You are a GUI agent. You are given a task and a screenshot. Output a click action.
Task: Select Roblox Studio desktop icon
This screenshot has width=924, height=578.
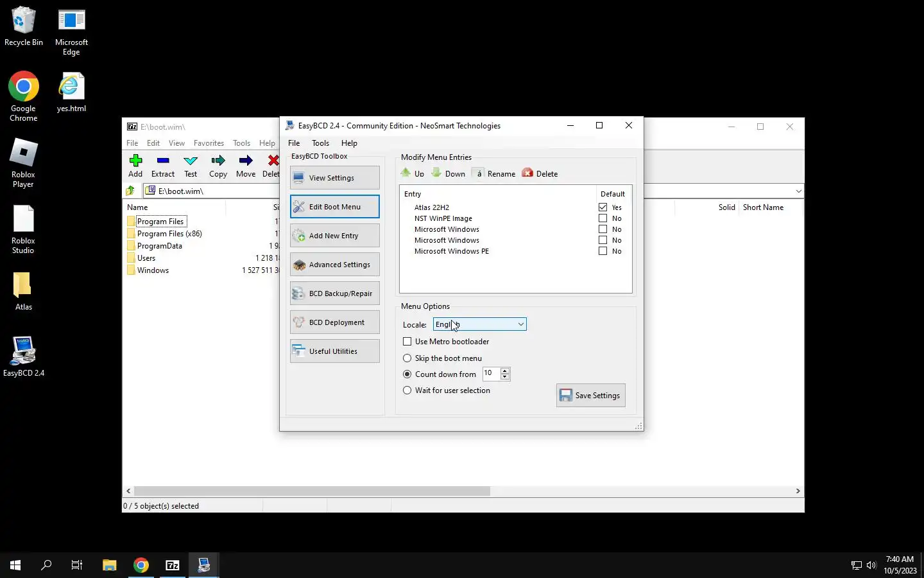(x=24, y=229)
